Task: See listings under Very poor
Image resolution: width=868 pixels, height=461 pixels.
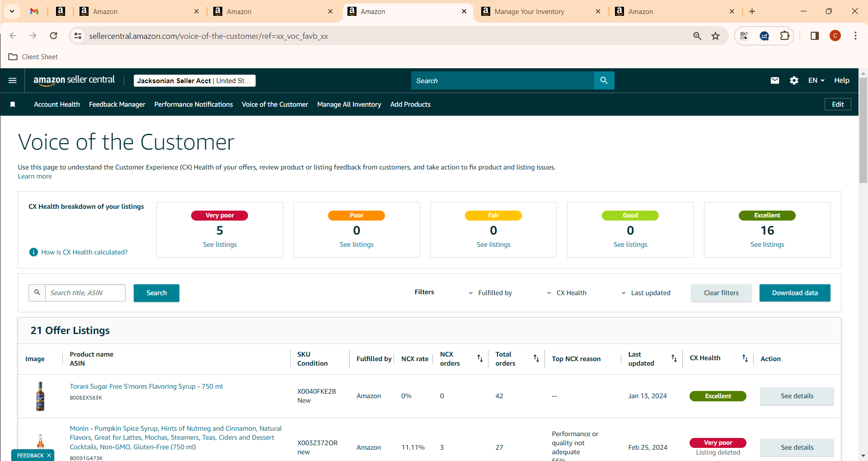Action: (220, 245)
